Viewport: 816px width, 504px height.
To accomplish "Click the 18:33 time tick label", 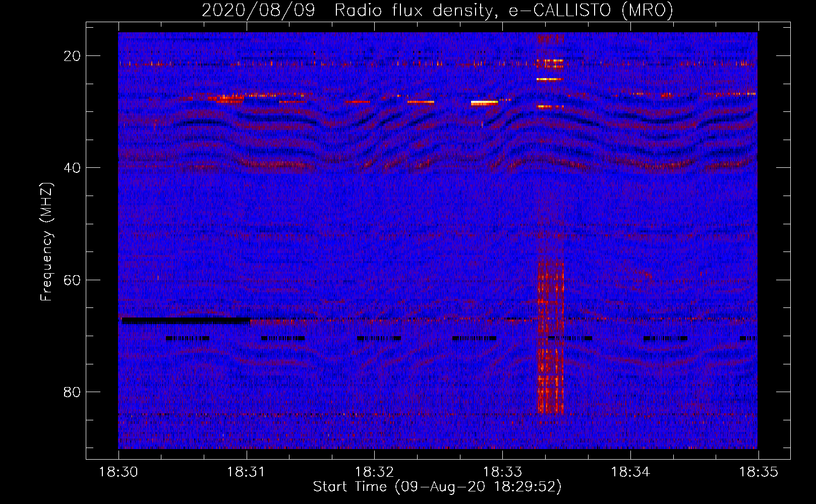I will click(502, 472).
